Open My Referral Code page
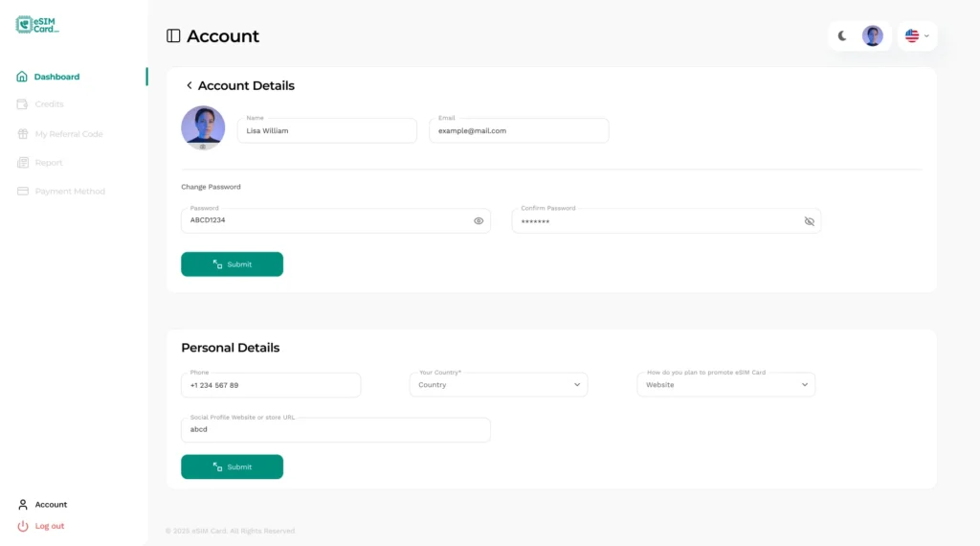Viewport: 980px width, 546px height. [x=68, y=134]
